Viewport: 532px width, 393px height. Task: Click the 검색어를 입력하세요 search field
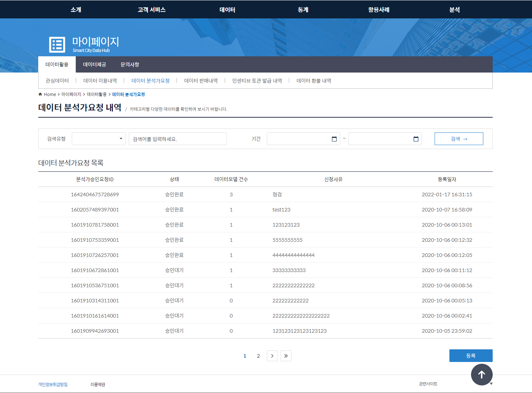[x=177, y=139]
